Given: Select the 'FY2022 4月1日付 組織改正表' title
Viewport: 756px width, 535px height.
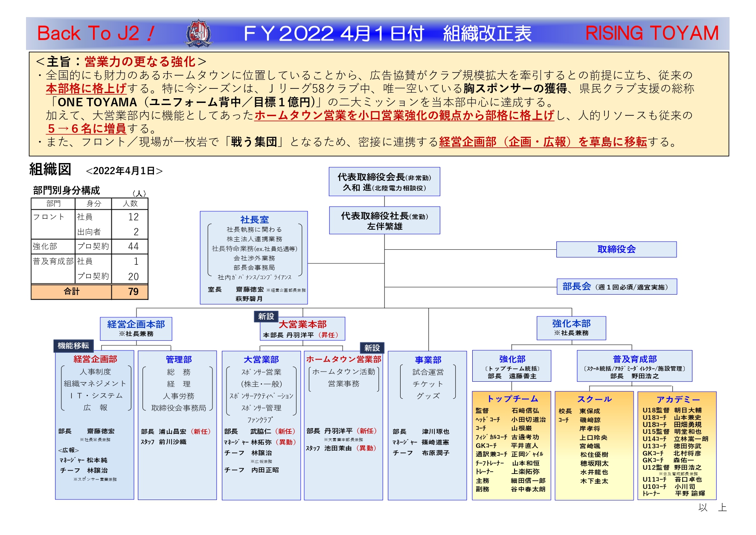Looking at the screenshot, I should (x=387, y=33).
